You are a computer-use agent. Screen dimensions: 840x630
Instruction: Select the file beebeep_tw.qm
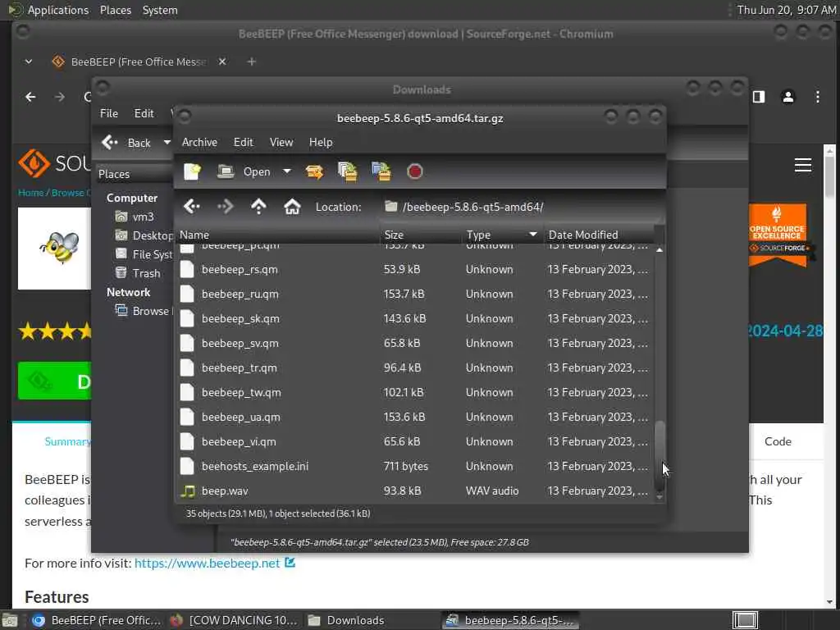pos(414,393)
